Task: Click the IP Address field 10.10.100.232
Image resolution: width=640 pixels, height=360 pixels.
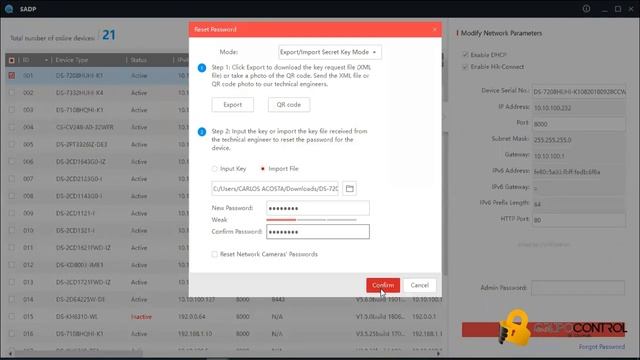Action: (578, 108)
